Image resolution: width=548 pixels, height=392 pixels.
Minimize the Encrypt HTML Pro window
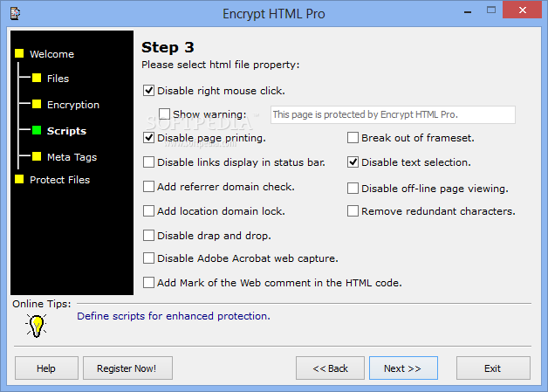(468, 12)
